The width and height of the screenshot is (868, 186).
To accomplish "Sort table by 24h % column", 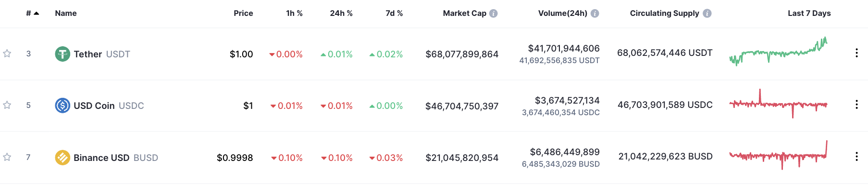I will 341,13.
